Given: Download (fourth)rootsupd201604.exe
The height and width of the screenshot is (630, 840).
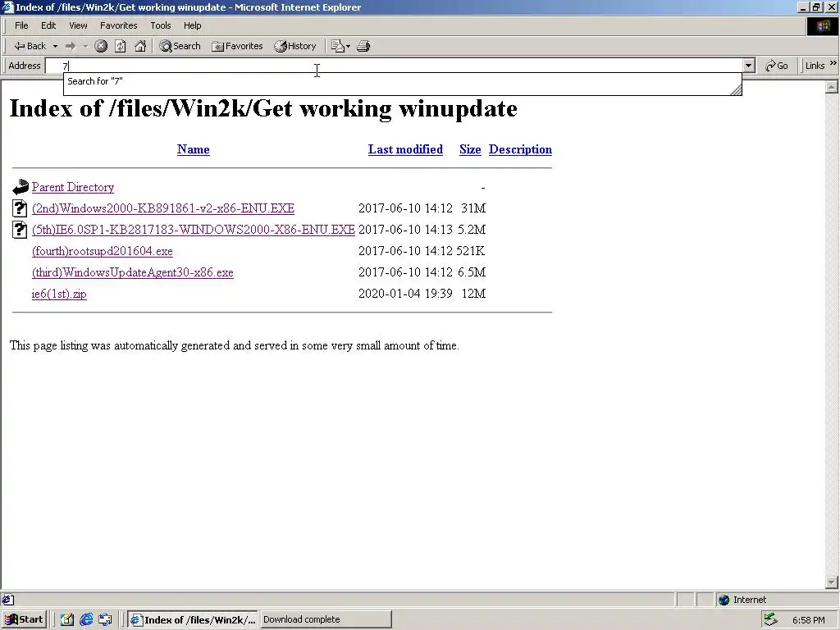Looking at the screenshot, I should (103, 251).
